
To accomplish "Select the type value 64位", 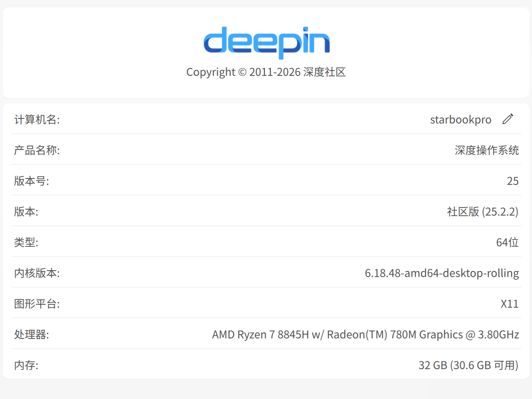I will [x=507, y=242].
